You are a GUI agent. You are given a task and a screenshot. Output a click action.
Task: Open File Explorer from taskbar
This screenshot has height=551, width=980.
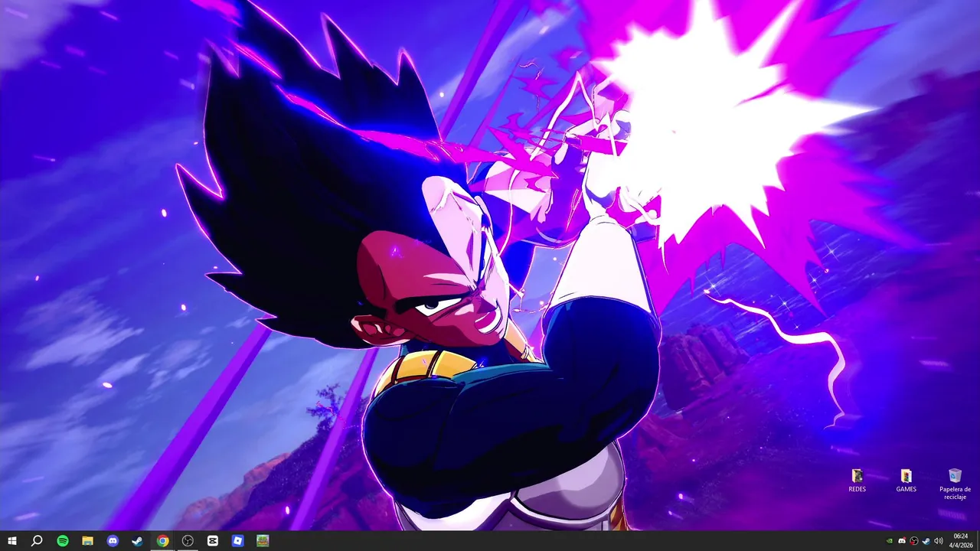click(88, 540)
